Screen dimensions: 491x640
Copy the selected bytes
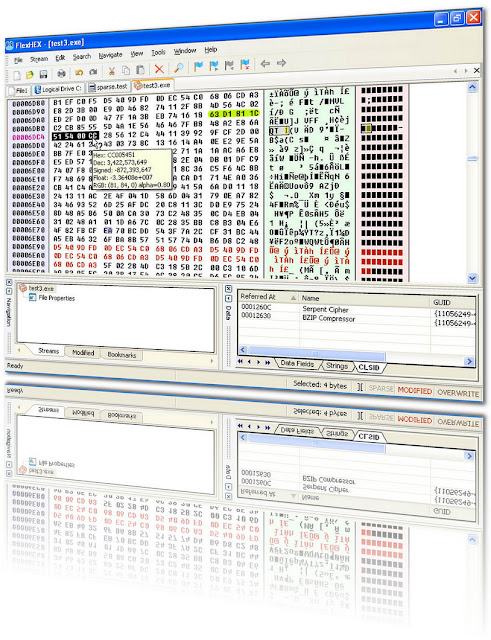(x=126, y=71)
